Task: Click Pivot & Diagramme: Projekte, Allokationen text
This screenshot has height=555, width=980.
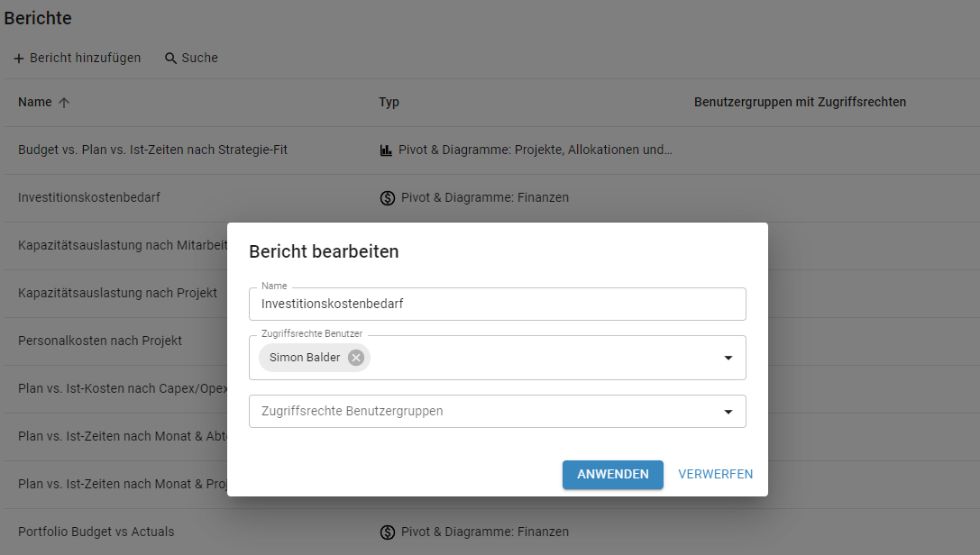Action: (536, 150)
